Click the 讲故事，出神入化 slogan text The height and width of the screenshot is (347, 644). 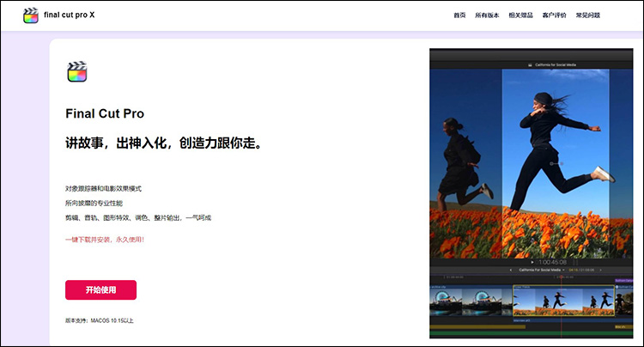[x=163, y=143]
